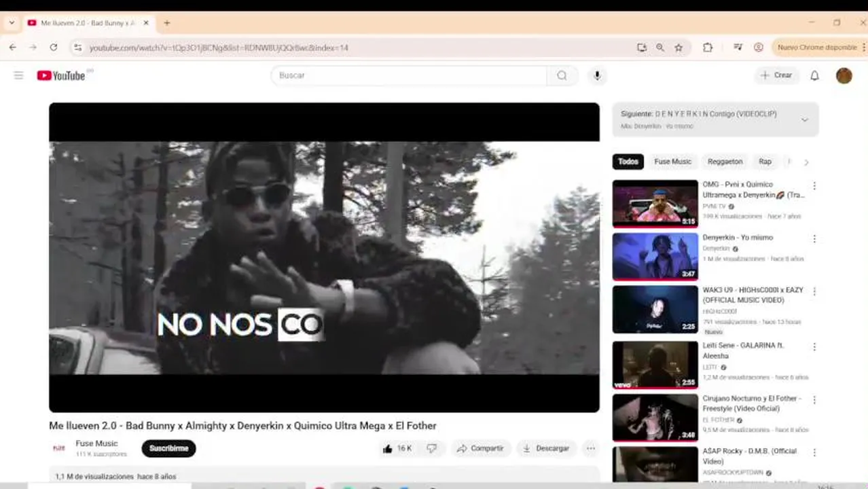Open title 'OMG - Pvni x Quimico'

point(753,189)
